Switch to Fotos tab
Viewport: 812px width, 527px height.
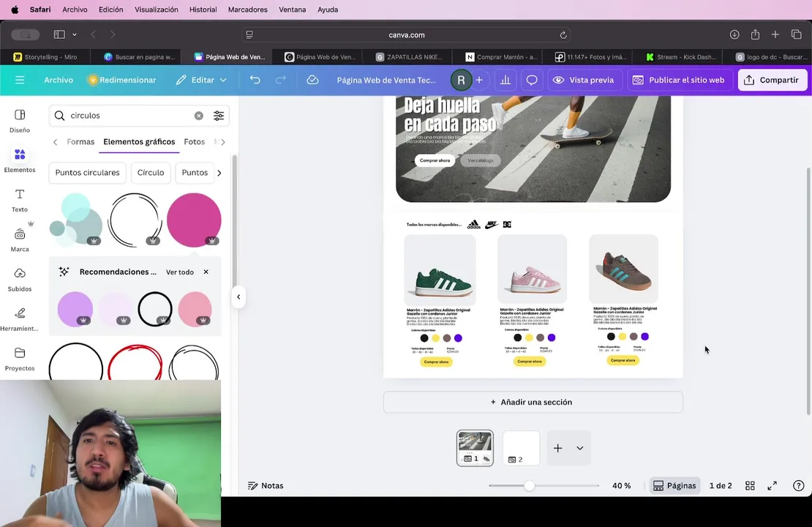[x=194, y=141]
